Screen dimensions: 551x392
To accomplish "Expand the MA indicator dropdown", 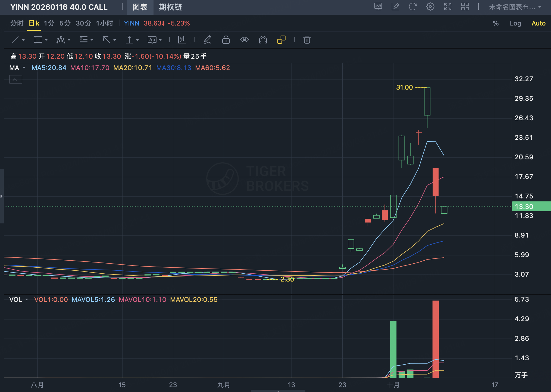I will point(24,68).
